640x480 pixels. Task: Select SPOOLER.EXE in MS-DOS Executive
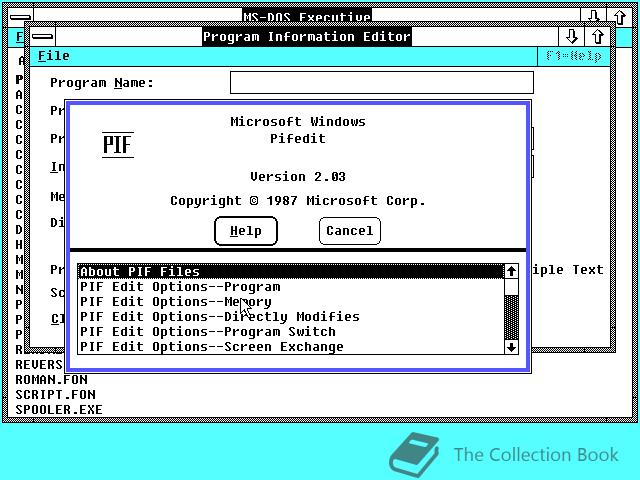pos(59,409)
